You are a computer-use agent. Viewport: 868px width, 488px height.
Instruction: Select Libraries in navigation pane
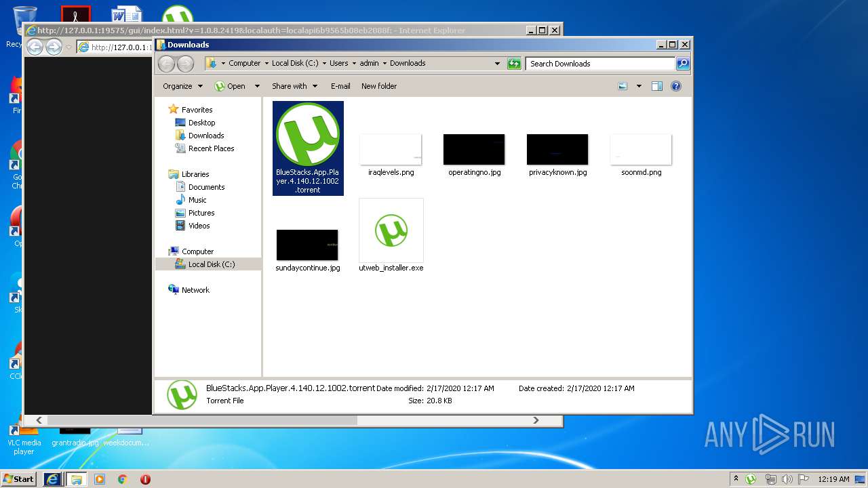pyautogui.click(x=195, y=174)
